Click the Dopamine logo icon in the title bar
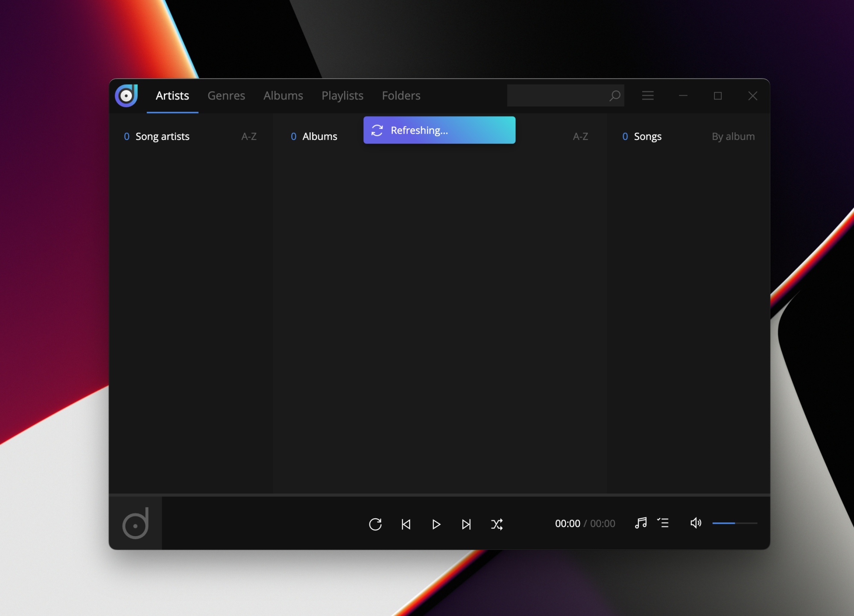 coord(126,96)
